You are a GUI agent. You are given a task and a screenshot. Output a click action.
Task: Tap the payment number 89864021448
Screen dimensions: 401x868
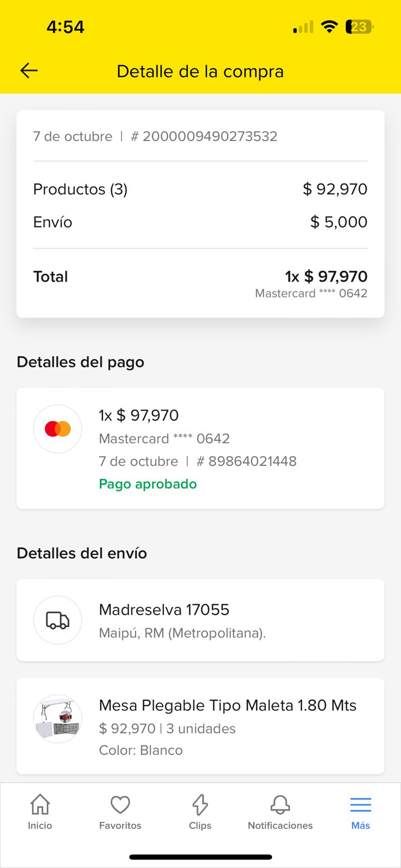pos(252,461)
